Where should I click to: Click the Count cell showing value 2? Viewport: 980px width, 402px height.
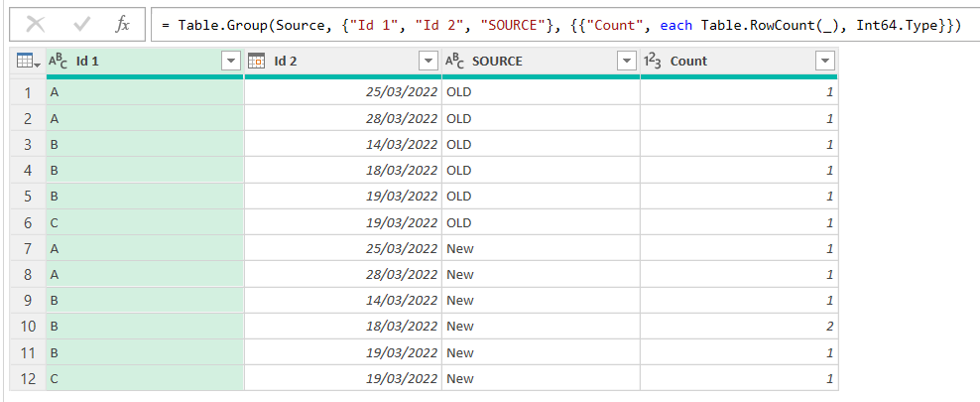click(738, 327)
